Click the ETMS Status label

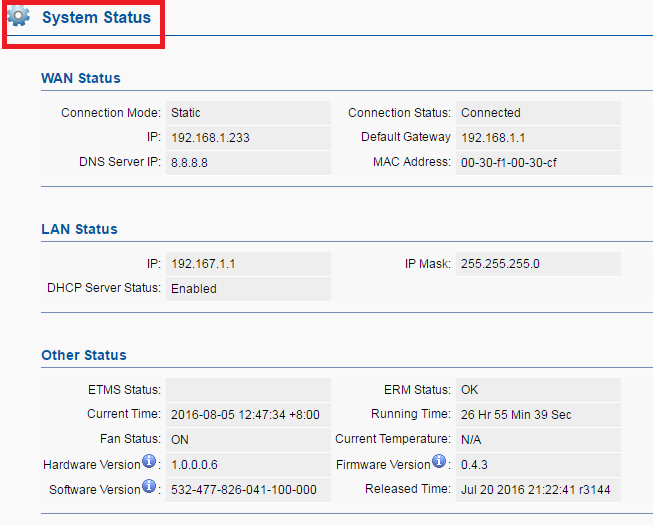point(125,390)
